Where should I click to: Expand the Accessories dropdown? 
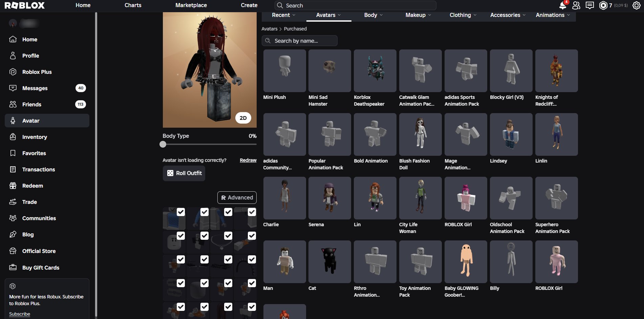[508, 15]
